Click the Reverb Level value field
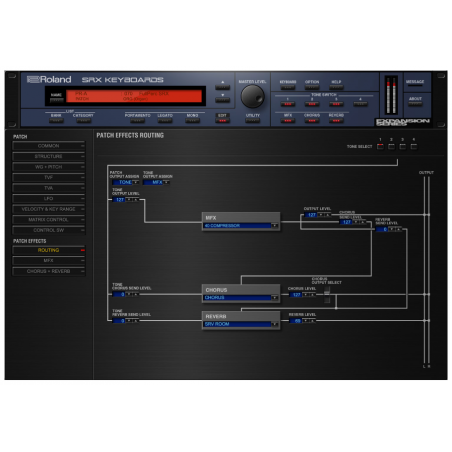Viewport: 452px width, 452px height. (296, 321)
